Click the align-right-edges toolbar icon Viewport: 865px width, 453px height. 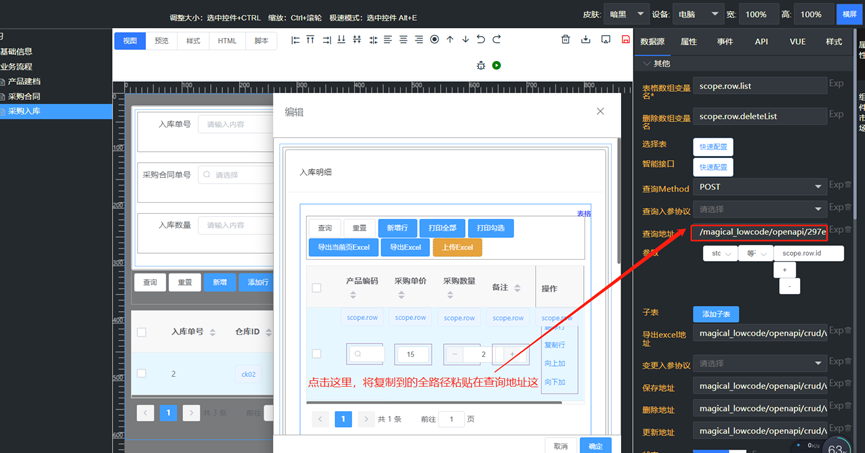click(x=326, y=40)
